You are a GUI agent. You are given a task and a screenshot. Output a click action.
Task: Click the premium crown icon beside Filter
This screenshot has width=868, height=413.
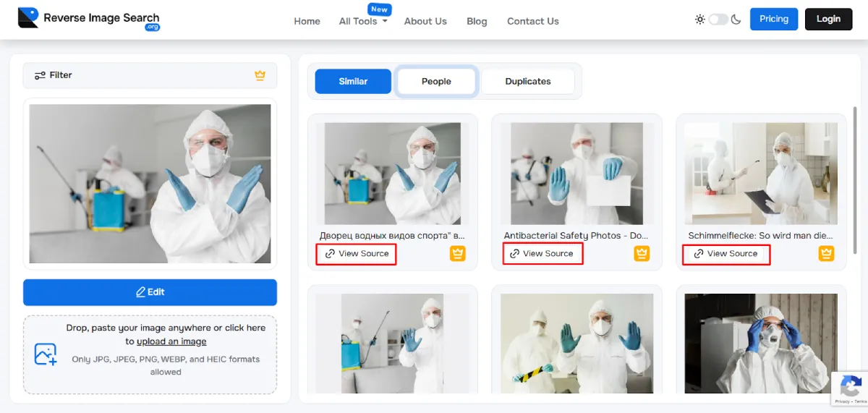click(260, 75)
